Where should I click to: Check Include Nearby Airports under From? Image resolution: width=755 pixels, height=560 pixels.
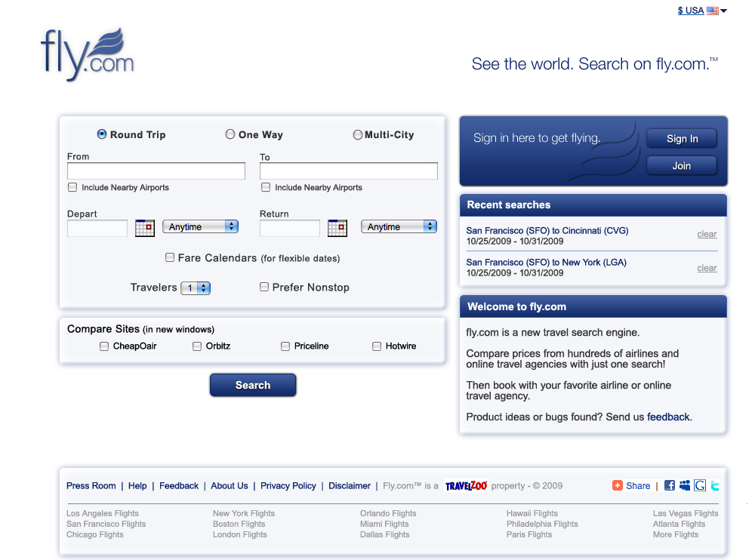[72, 187]
